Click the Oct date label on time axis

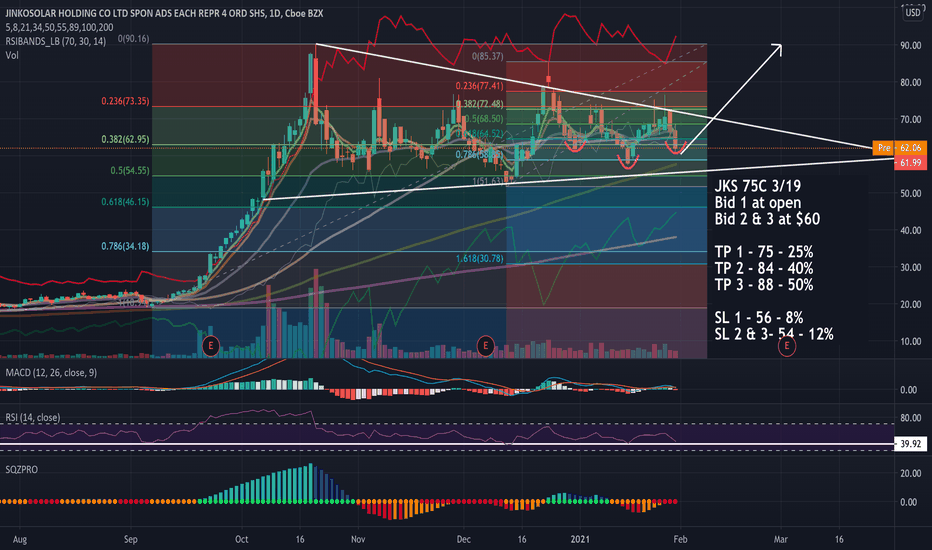coord(241,539)
